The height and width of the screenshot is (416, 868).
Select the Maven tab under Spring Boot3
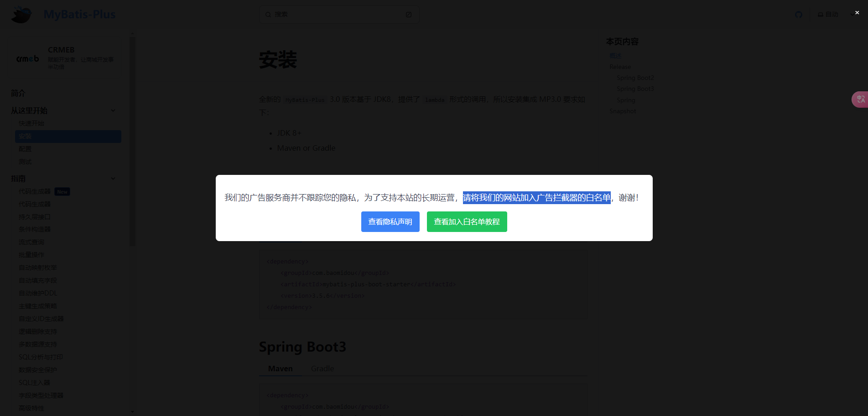280,369
